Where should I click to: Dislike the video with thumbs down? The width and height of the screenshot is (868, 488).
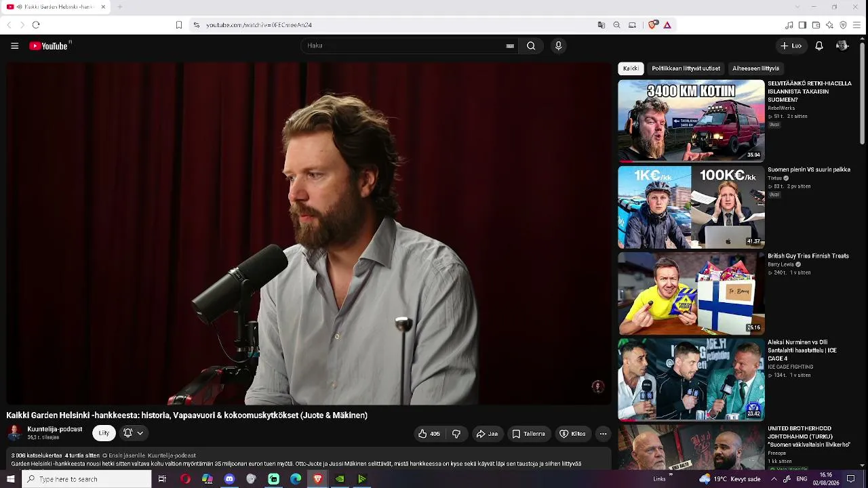[x=456, y=434]
